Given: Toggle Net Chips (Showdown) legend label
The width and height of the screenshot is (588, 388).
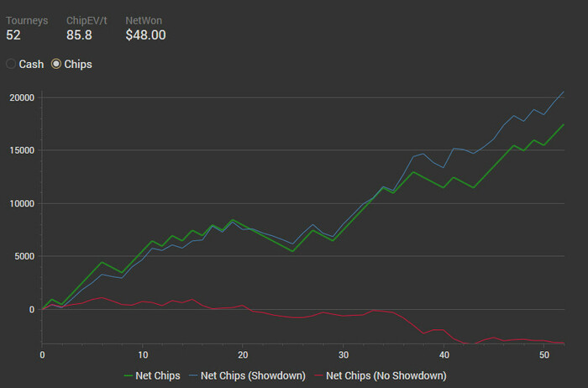Looking at the screenshot, I should click(x=253, y=375).
